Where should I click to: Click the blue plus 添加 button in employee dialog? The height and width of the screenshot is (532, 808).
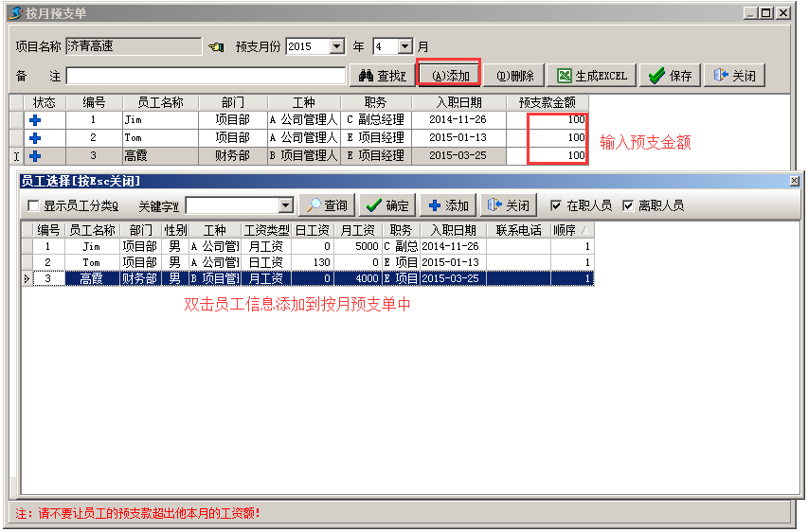pyautogui.click(x=447, y=205)
